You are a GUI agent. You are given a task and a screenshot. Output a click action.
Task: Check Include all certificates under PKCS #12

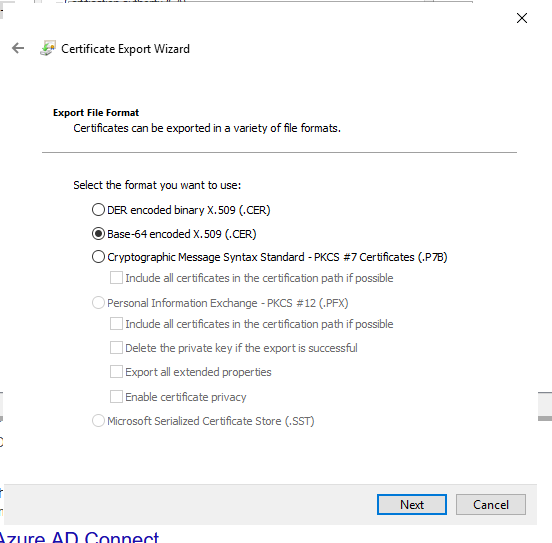[x=116, y=323]
